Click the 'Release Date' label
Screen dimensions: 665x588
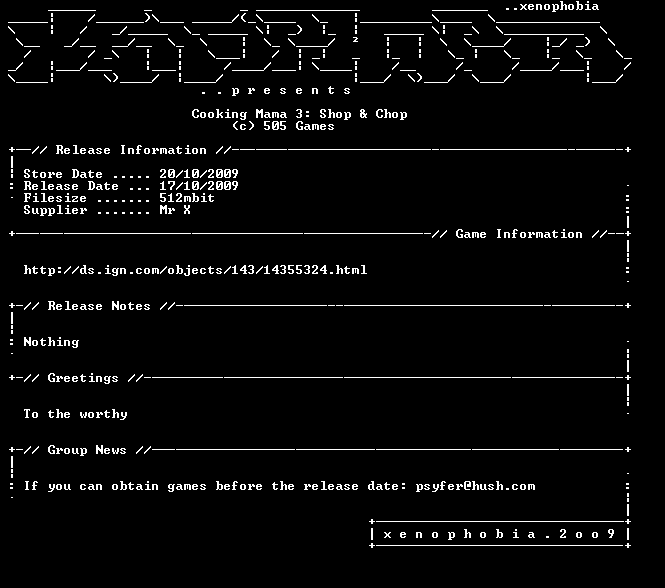click(x=71, y=186)
